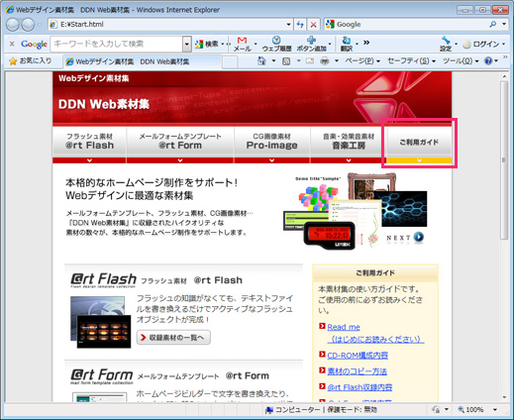This screenshot has height=420, width=514.
Task: Open Gmail via the メール icon
Action: pyautogui.click(x=243, y=44)
